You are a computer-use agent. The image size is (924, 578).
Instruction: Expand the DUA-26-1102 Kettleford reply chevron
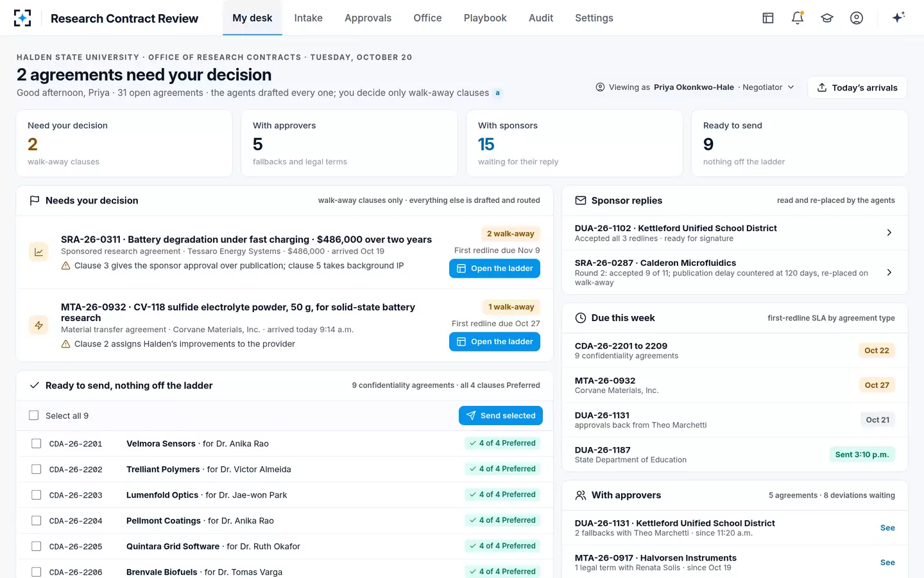(x=889, y=232)
